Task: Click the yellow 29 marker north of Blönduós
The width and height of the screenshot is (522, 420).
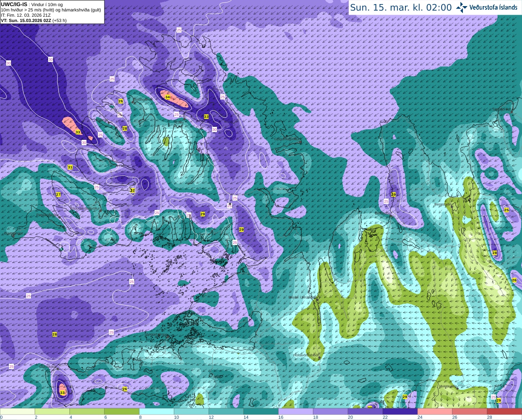Action: click(x=394, y=195)
